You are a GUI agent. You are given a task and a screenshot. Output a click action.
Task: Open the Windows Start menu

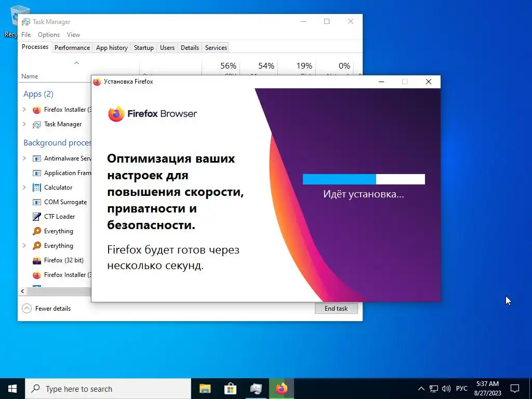click(x=12, y=389)
